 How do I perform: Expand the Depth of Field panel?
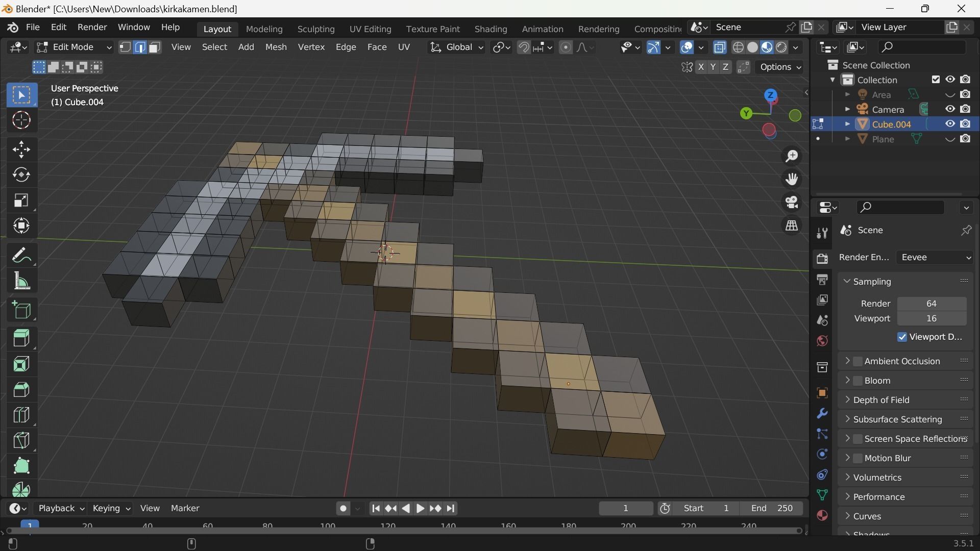(x=881, y=400)
